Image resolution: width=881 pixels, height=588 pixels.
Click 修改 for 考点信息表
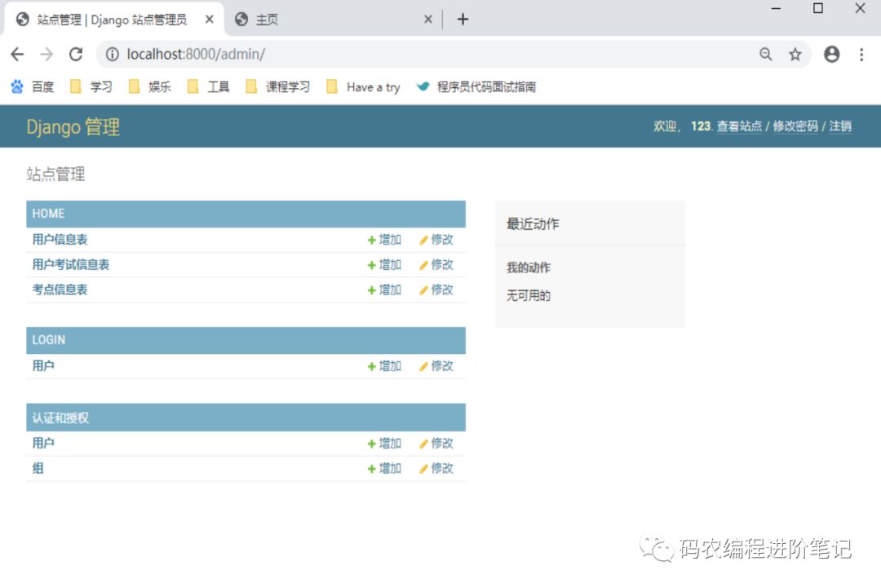(x=436, y=290)
